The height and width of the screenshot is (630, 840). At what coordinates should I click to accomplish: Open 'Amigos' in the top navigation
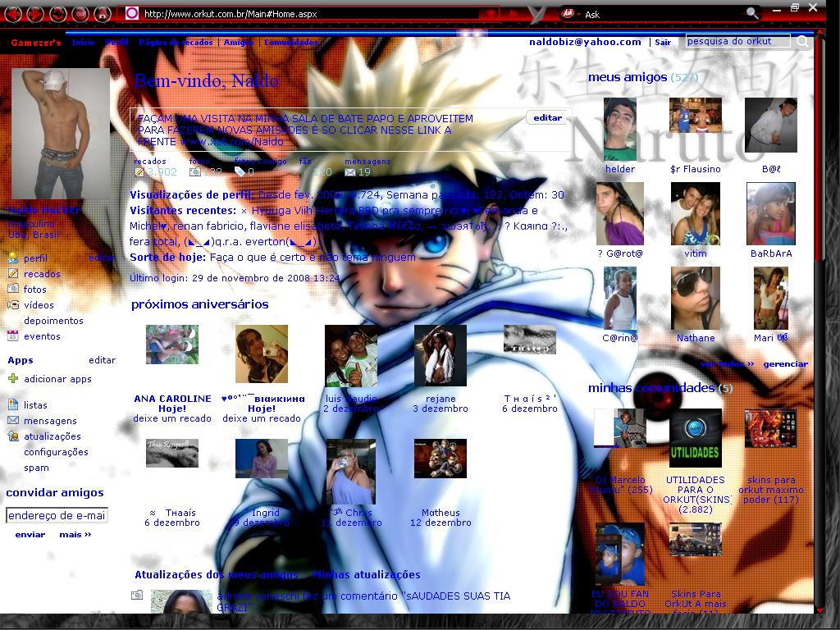239,43
